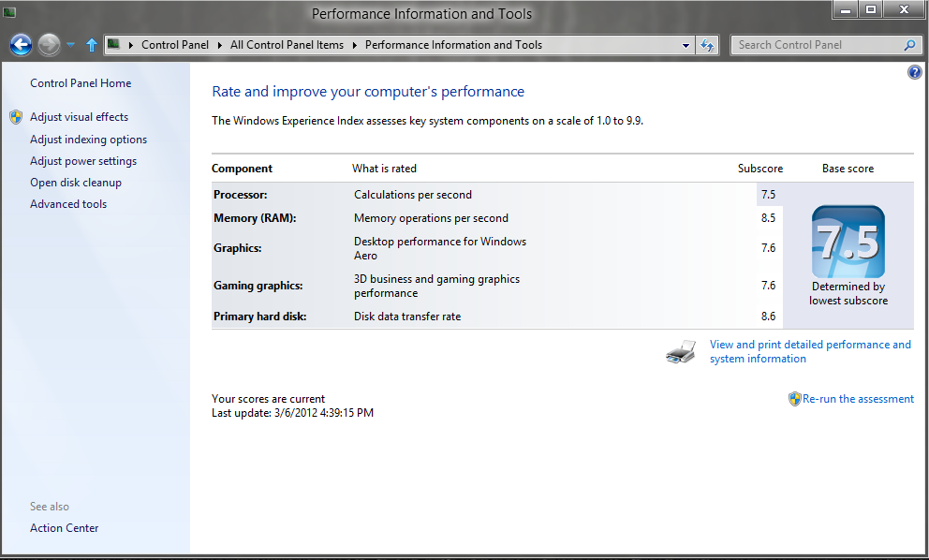
Task: Click the address bar location icon
Action: click(113, 44)
